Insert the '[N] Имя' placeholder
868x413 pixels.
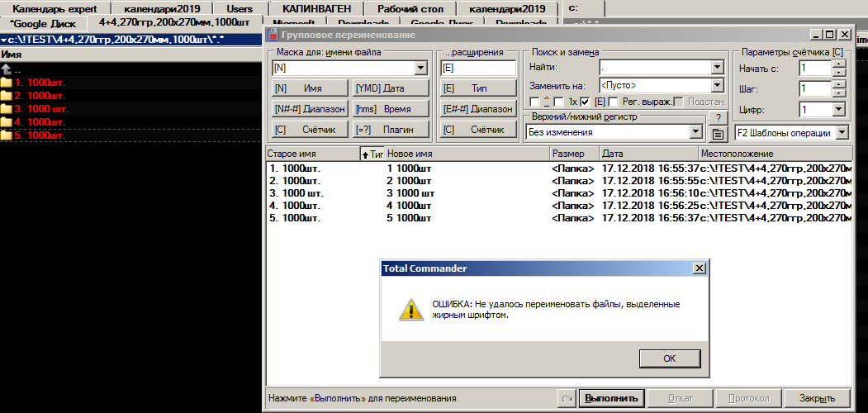pyautogui.click(x=310, y=88)
